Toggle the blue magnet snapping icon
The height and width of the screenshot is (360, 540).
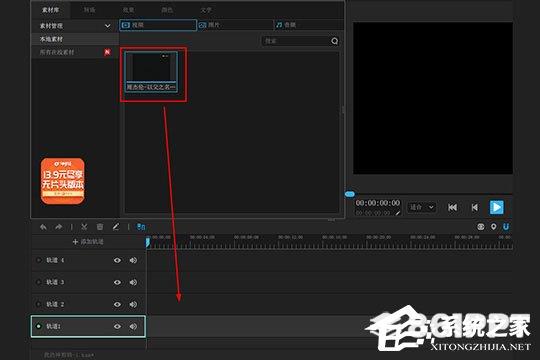point(506,227)
